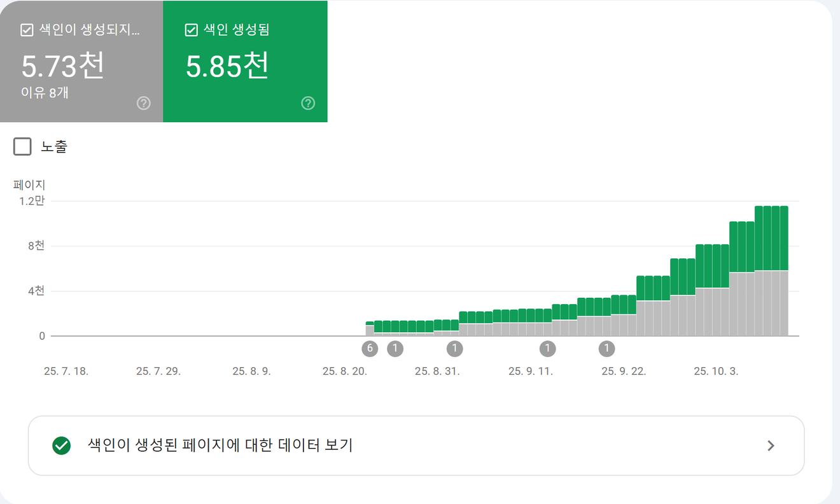
Task: Expand the chevron arrow on data view row
Action: tap(771, 445)
